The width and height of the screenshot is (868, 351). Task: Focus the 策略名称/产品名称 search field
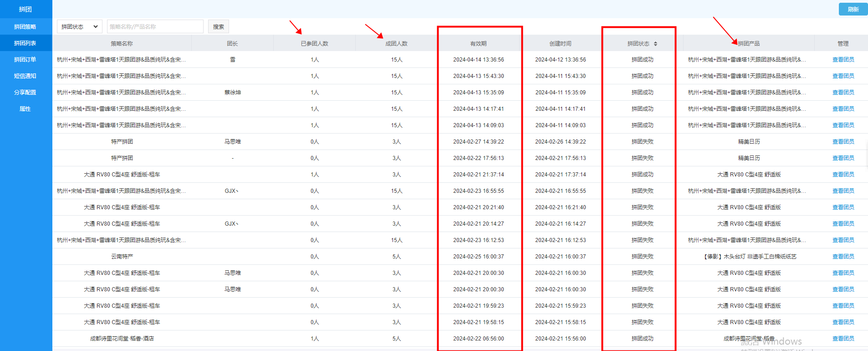click(155, 27)
